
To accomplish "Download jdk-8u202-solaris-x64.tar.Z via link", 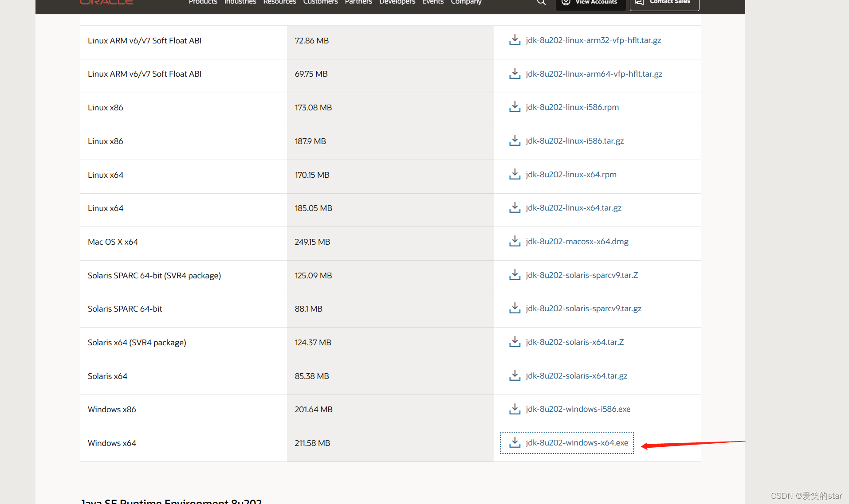I will (x=575, y=342).
